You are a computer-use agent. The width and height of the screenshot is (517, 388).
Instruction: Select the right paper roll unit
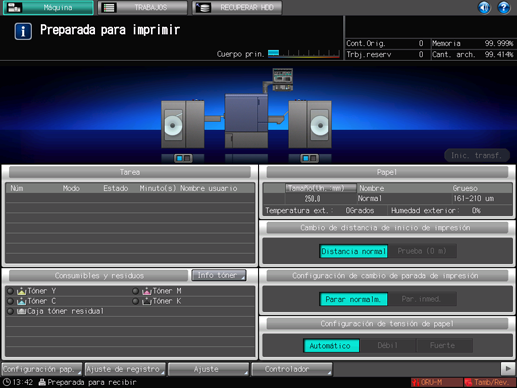(x=310, y=124)
